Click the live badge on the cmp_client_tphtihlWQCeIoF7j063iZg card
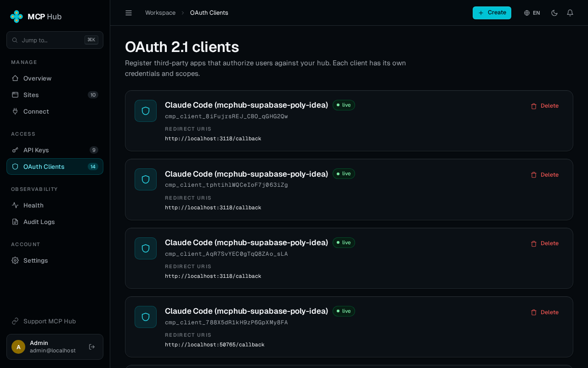 (344, 173)
